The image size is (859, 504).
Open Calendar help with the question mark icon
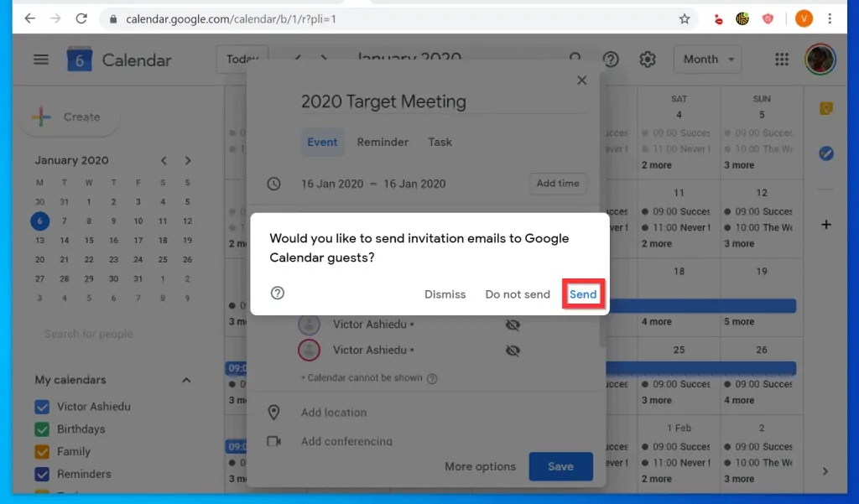coord(610,59)
